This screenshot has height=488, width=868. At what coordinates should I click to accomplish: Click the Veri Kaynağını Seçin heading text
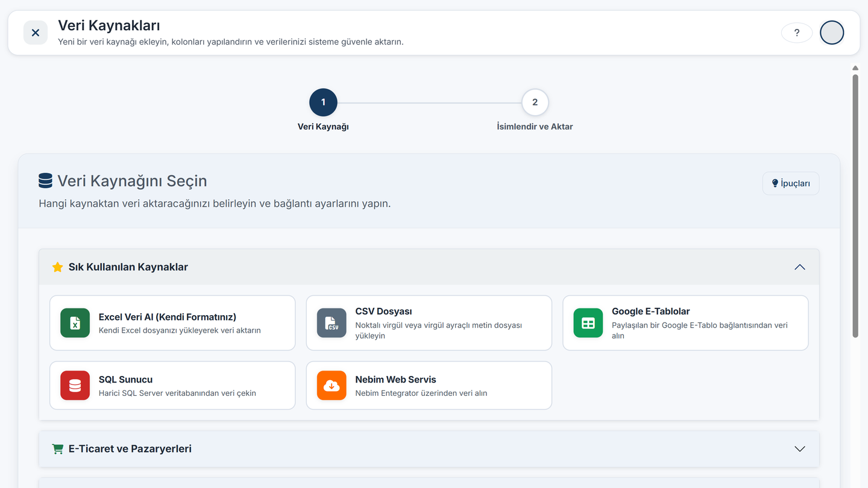pyautogui.click(x=133, y=181)
